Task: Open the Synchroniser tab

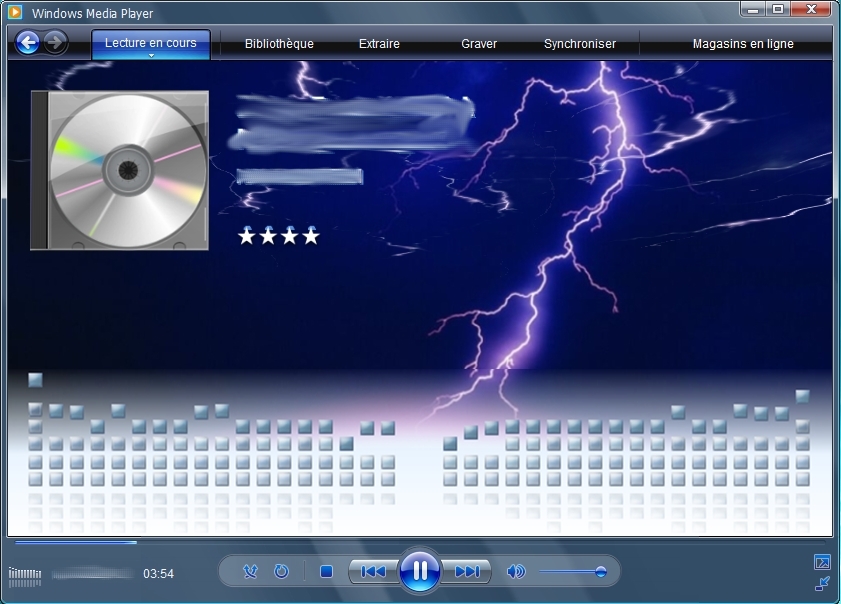Action: point(580,44)
